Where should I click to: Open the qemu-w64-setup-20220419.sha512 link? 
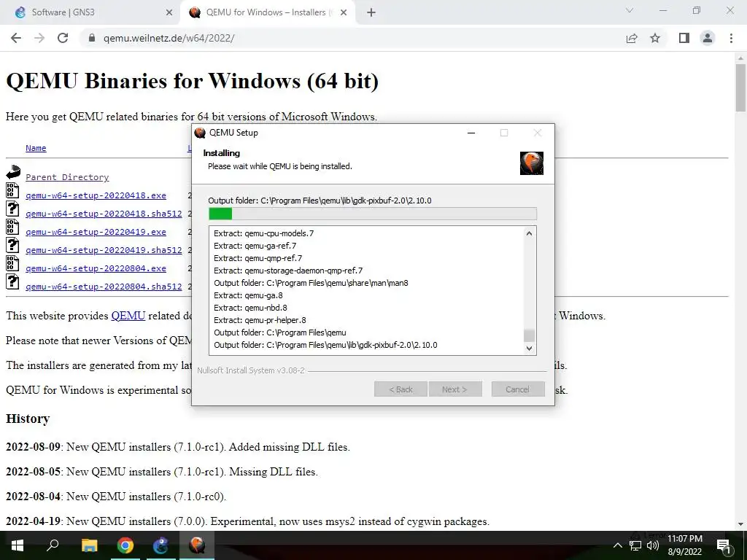104,250
